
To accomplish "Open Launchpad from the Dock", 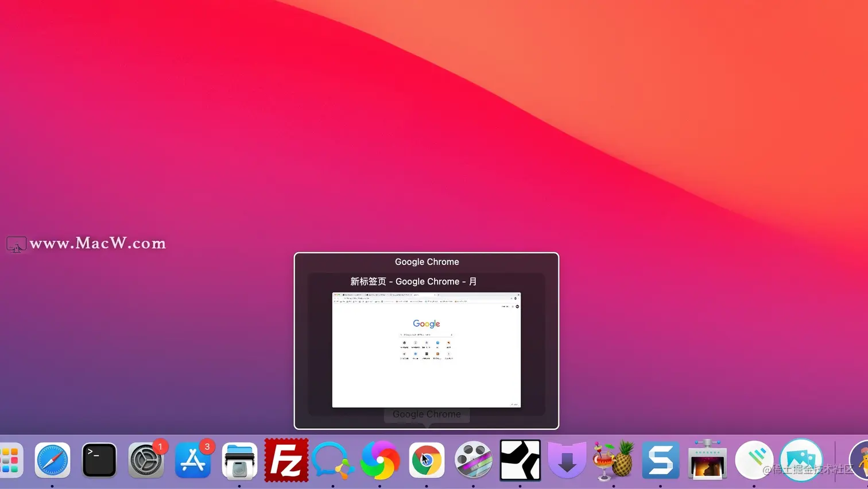I will [x=11, y=460].
